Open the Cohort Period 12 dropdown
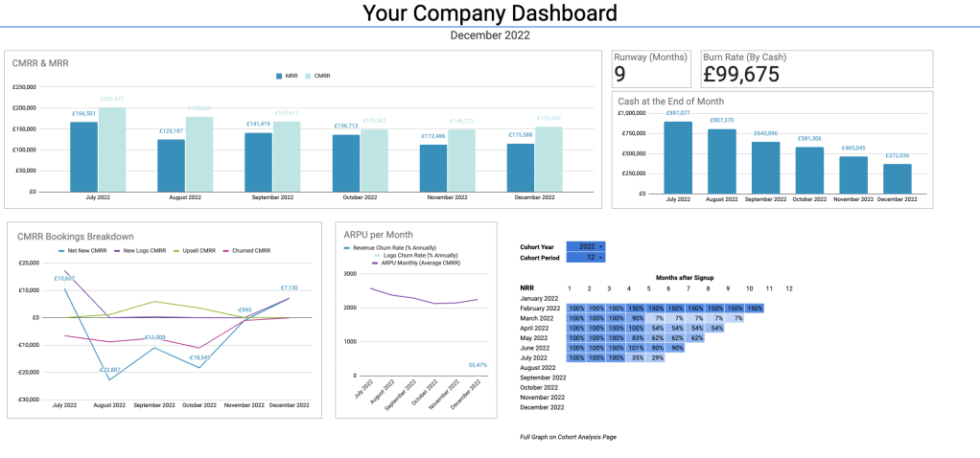This screenshot has height=458, width=980. click(586, 257)
